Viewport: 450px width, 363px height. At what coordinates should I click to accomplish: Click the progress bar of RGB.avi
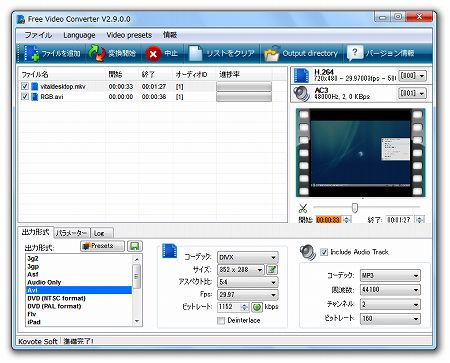coord(244,97)
